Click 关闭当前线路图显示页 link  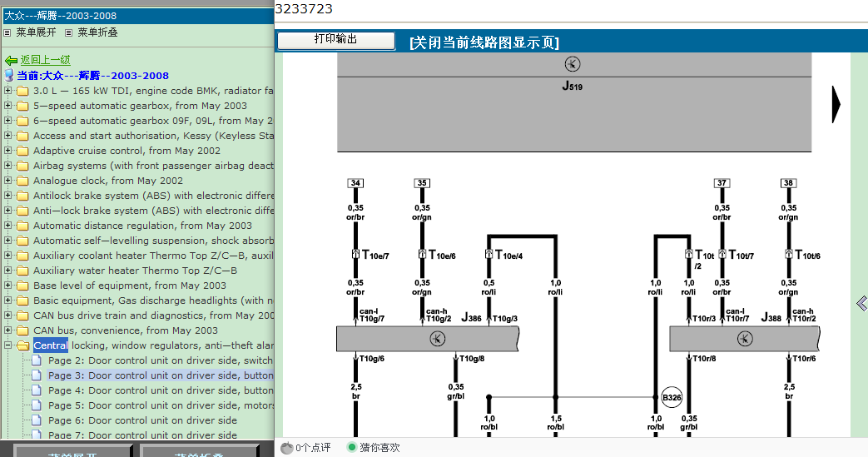(484, 42)
